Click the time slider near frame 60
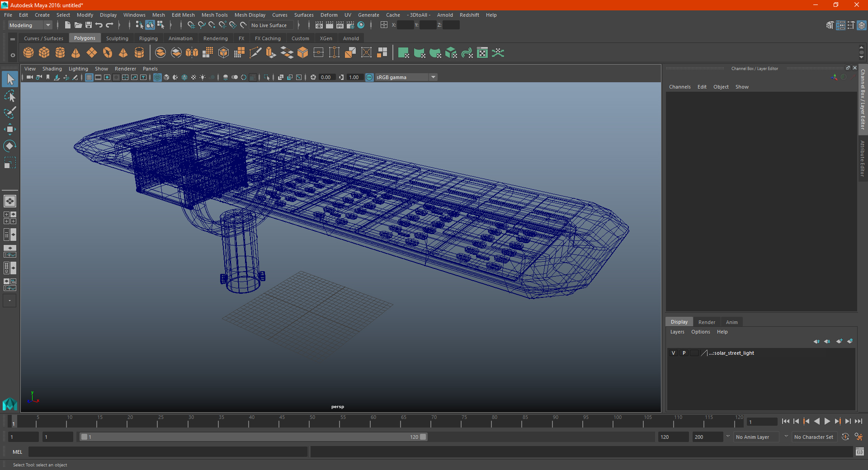868x470 pixels. (x=373, y=422)
